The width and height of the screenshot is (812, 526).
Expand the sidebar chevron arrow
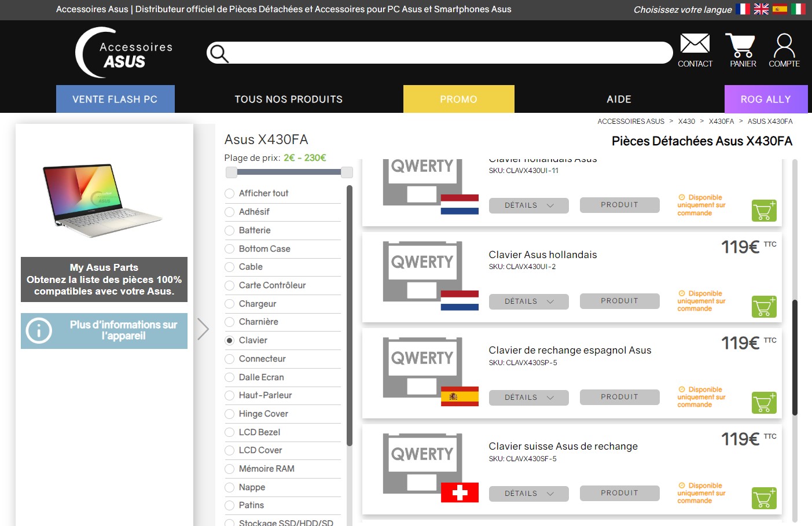[x=203, y=329]
